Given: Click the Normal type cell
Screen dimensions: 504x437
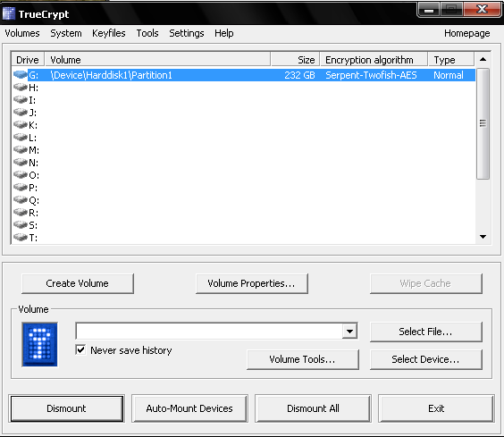Looking at the screenshot, I should click(x=449, y=75).
